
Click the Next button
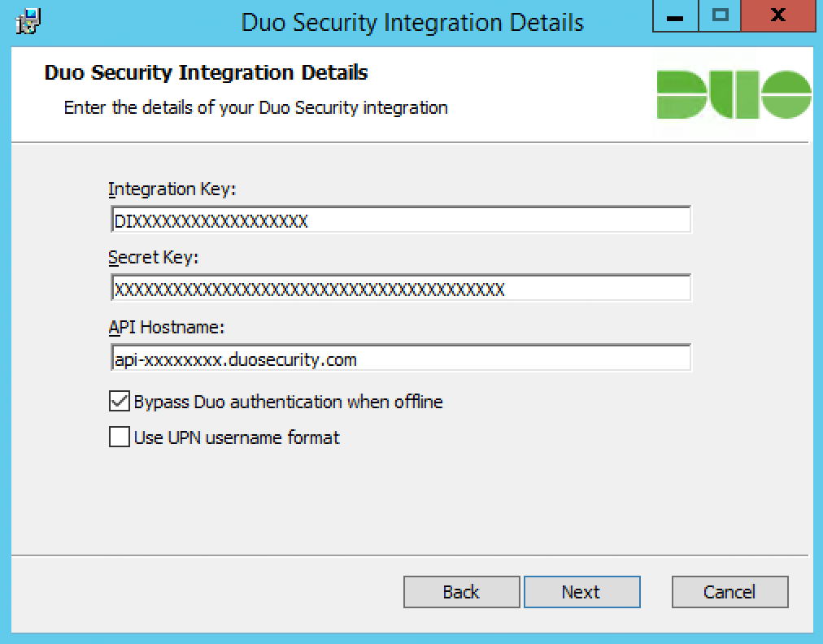(x=581, y=592)
